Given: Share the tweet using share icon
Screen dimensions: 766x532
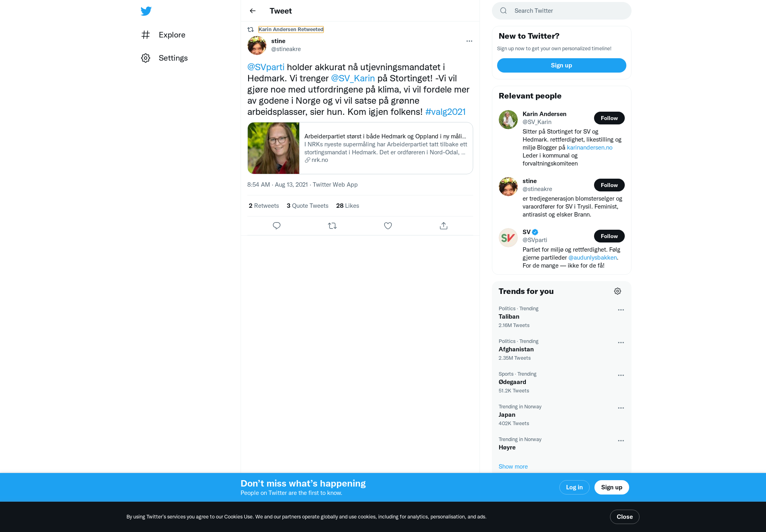Looking at the screenshot, I should [444, 226].
